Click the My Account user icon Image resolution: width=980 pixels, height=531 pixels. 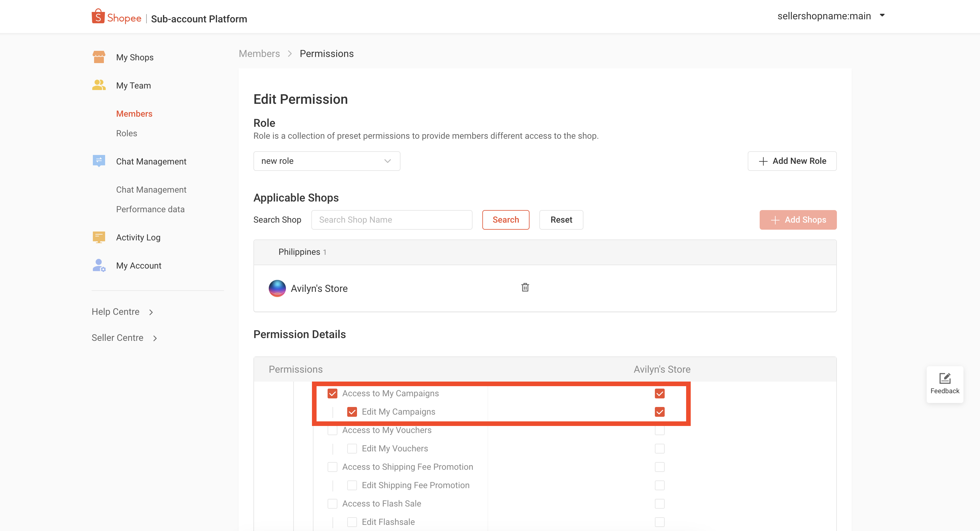pos(99,265)
